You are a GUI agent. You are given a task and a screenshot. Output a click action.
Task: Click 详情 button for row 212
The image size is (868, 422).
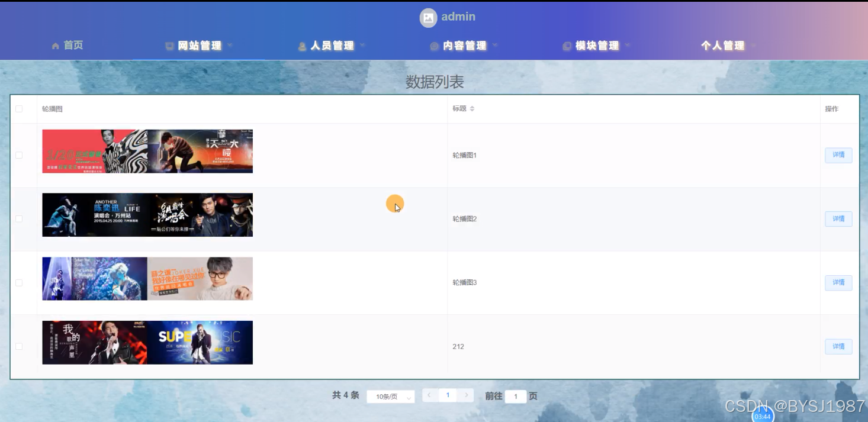pyautogui.click(x=838, y=347)
